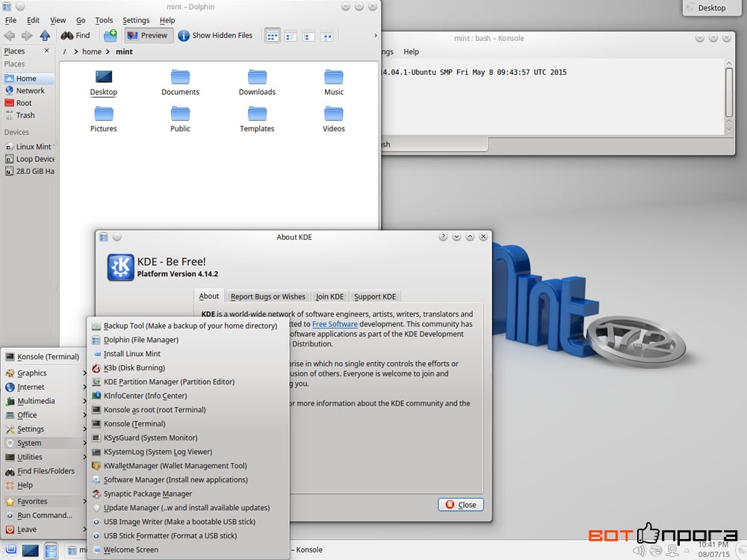Follow the Free Software link

[x=335, y=324]
